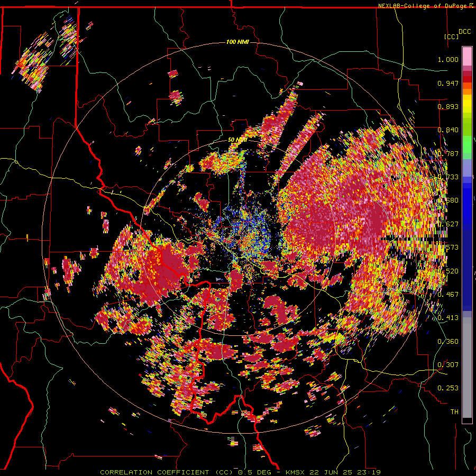476x476 pixels.
Task: Click the 0.520 legend value
Action: (448, 271)
